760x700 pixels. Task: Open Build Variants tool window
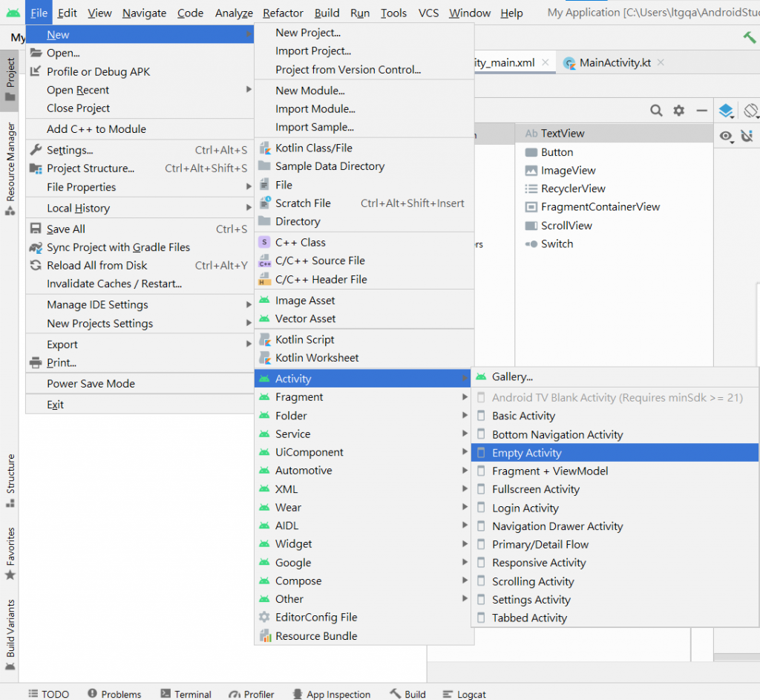pos(10,635)
